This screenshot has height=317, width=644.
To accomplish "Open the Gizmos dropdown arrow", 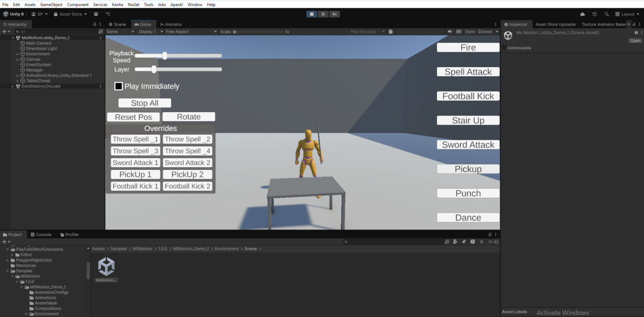I will [x=497, y=32].
